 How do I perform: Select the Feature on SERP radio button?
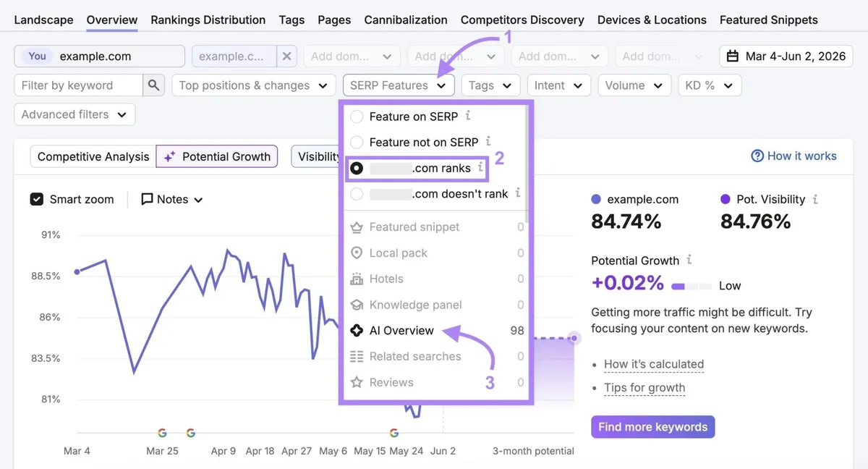pyautogui.click(x=357, y=117)
